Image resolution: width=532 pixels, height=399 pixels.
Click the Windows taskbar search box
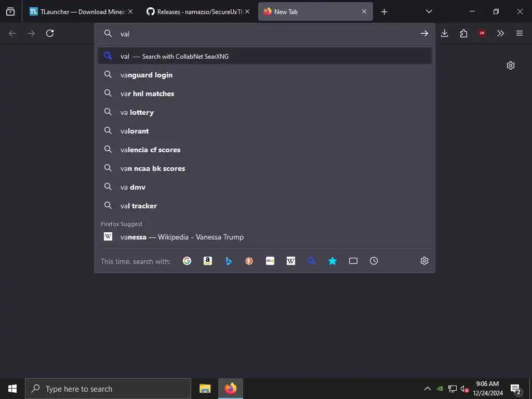(108, 389)
